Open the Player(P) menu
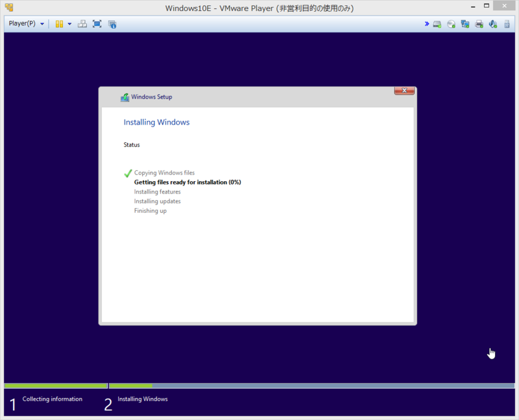 tap(26, 23)
